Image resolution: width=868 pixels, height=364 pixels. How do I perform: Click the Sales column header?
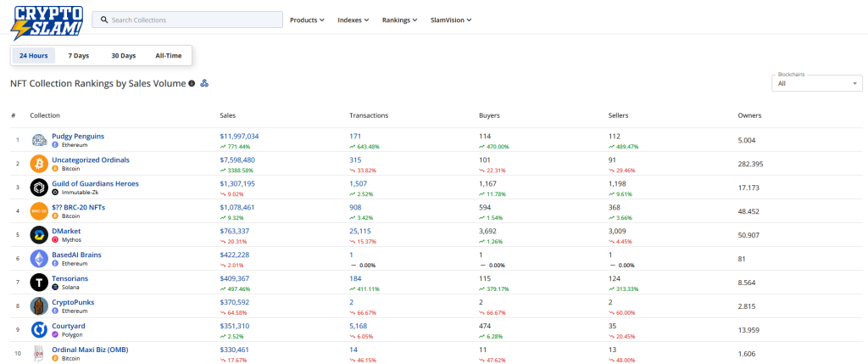pyautogui.click(x=227, y=115)
